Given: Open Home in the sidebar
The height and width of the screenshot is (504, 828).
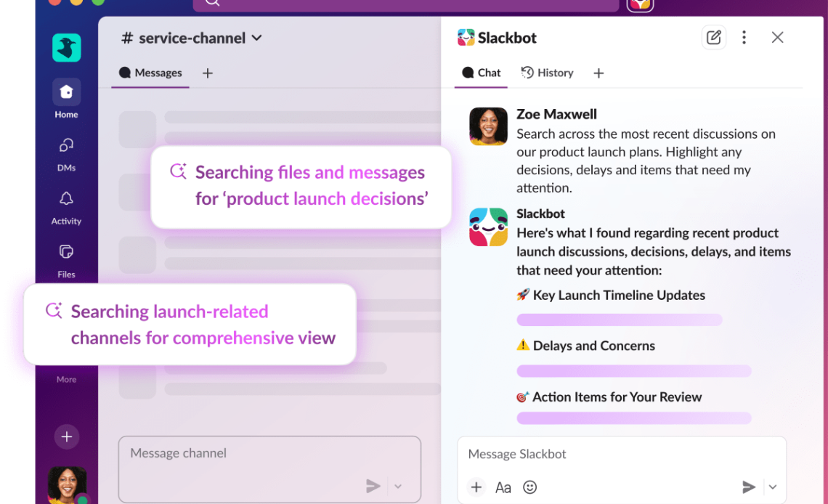Looking at the screenshot, I should tap(66, 92).
